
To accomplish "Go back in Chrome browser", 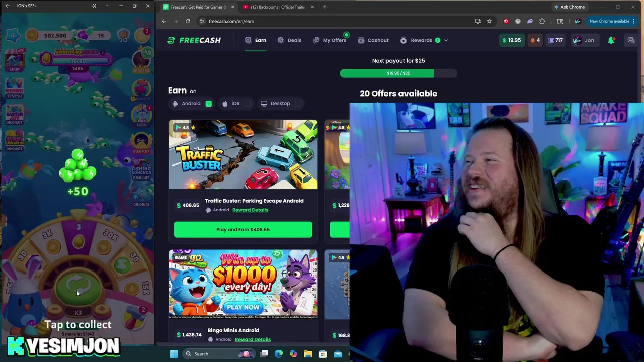I will (164, 21).
